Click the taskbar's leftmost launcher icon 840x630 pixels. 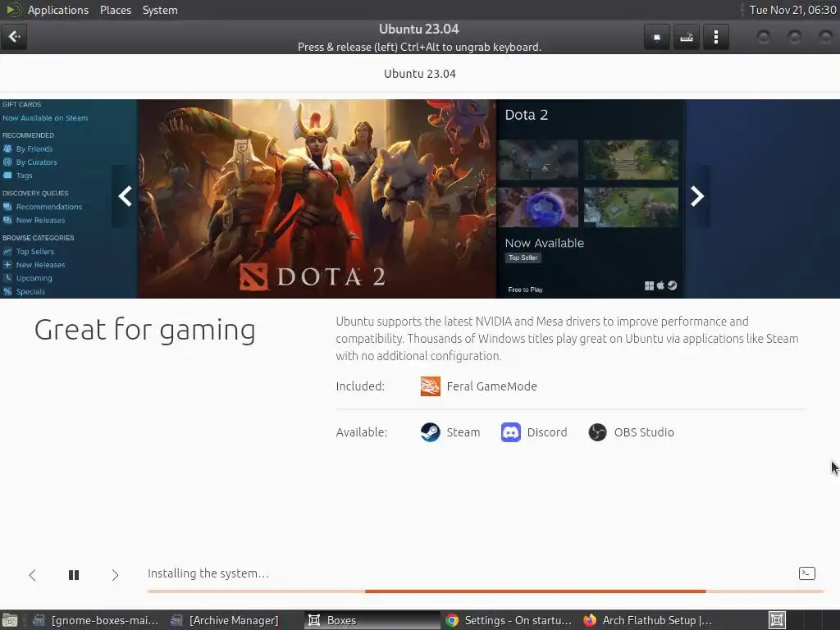tap(10, 620)
